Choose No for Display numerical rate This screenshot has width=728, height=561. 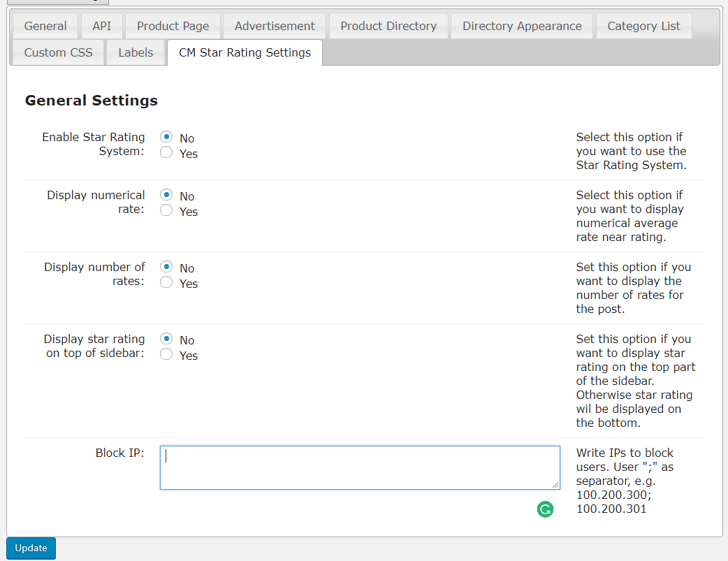coord(166,196)
